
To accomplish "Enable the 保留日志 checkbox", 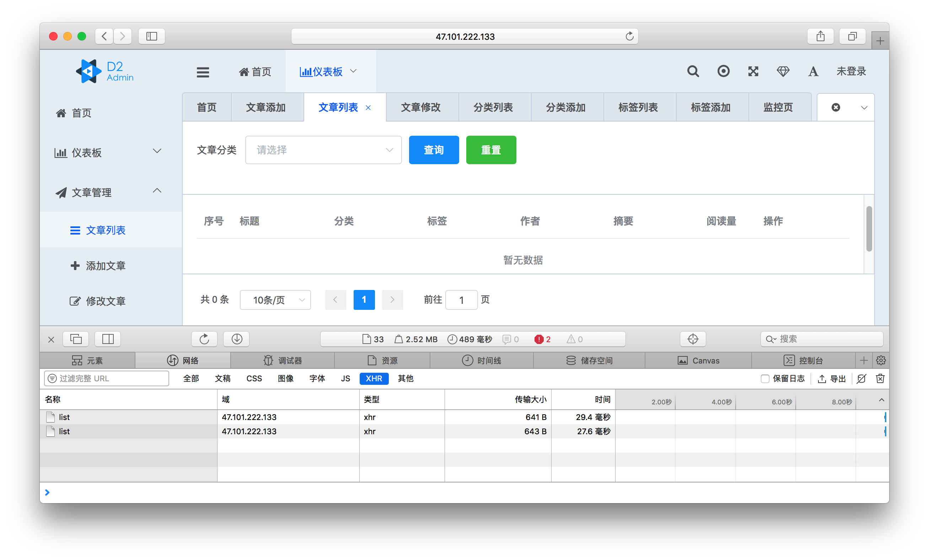I will (x=764, y=379).
